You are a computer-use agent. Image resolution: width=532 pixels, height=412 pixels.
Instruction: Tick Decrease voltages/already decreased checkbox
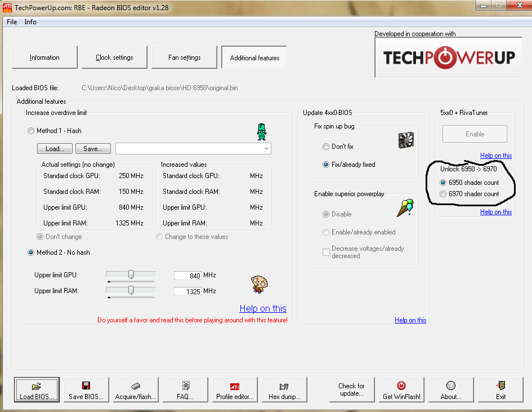(326, 252)
